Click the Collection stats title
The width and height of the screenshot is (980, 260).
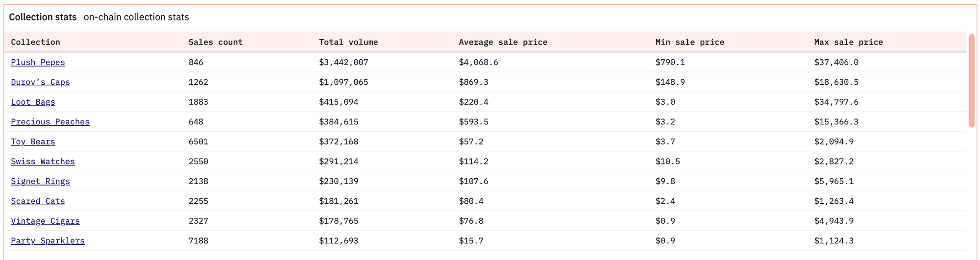(x=43, y=17)
